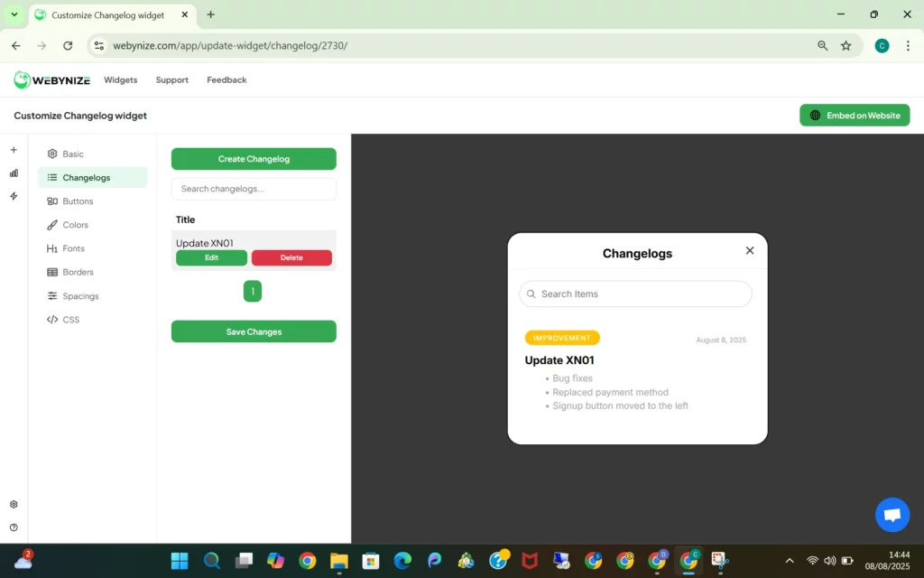Select page 1 in pagination
This screenshot has width=924, height=578.
click(x=253, y=292)
